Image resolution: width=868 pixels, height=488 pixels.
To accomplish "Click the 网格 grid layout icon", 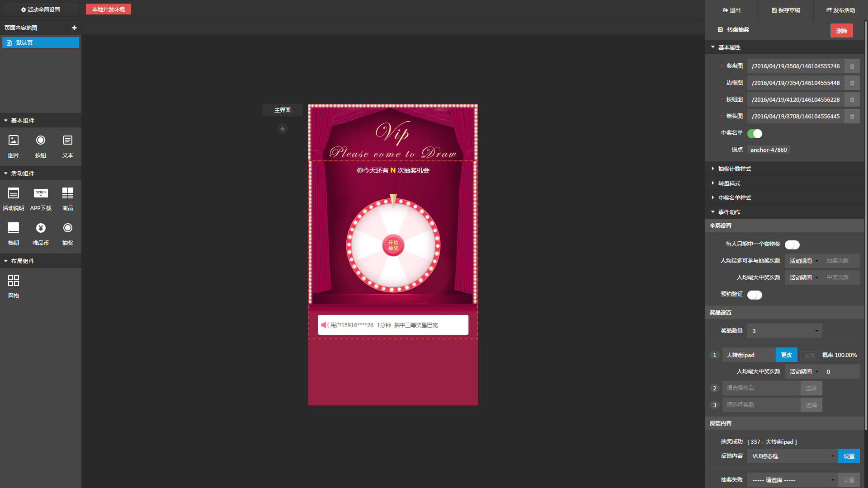I will coord(14,281).
